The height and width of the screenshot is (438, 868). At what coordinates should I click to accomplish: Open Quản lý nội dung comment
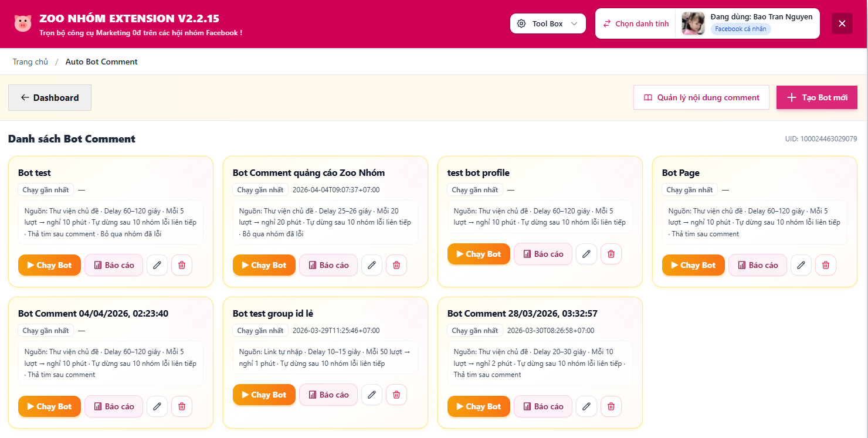pos(701,98)
